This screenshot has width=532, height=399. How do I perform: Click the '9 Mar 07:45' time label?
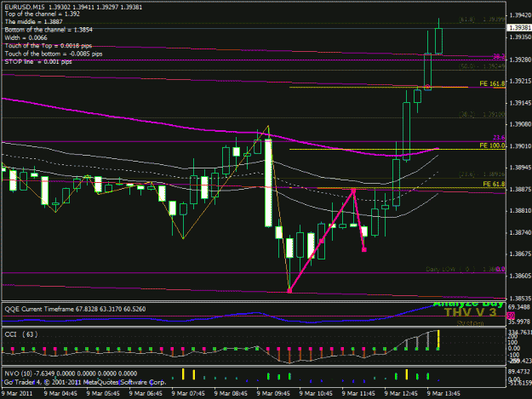[188, 394]
